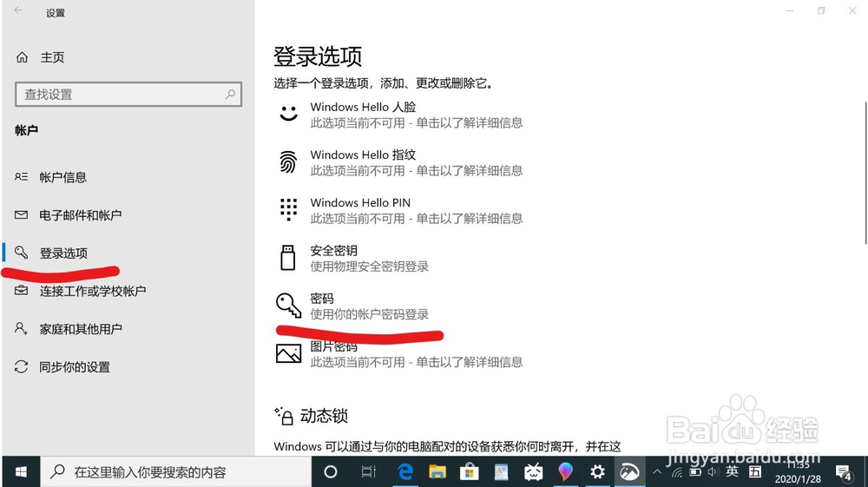Switch the 英 input language indicator

[732, 471]
